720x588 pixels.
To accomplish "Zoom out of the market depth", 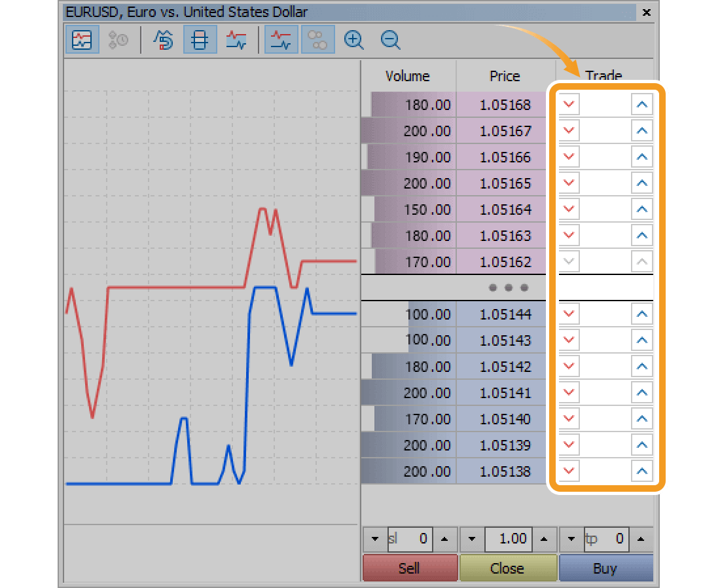I will (390, 40).
